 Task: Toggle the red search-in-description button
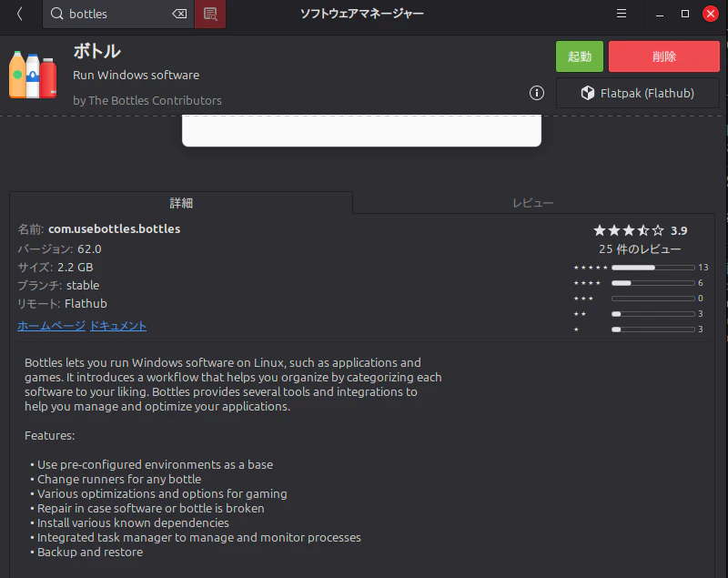[x=210, y=14]
